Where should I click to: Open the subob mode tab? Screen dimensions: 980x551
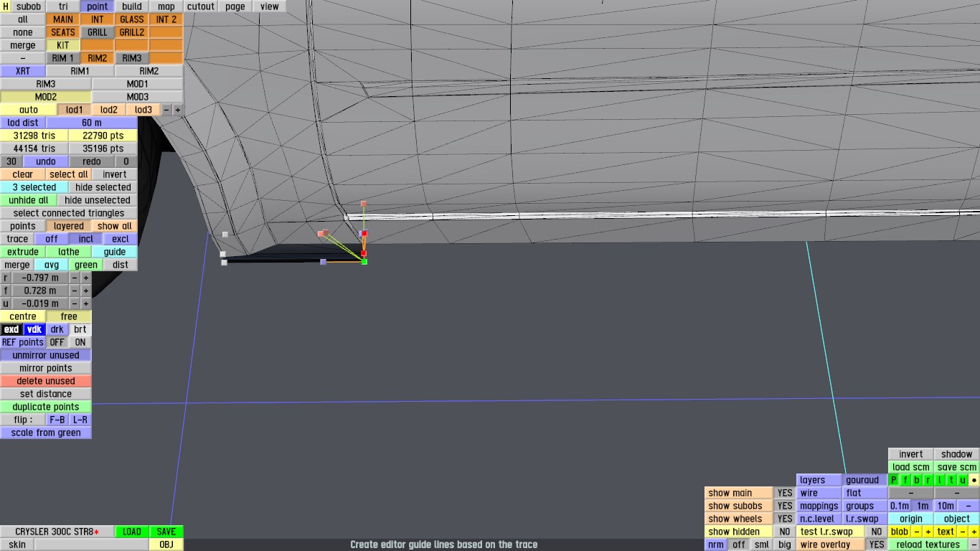[x=29, y=6]
